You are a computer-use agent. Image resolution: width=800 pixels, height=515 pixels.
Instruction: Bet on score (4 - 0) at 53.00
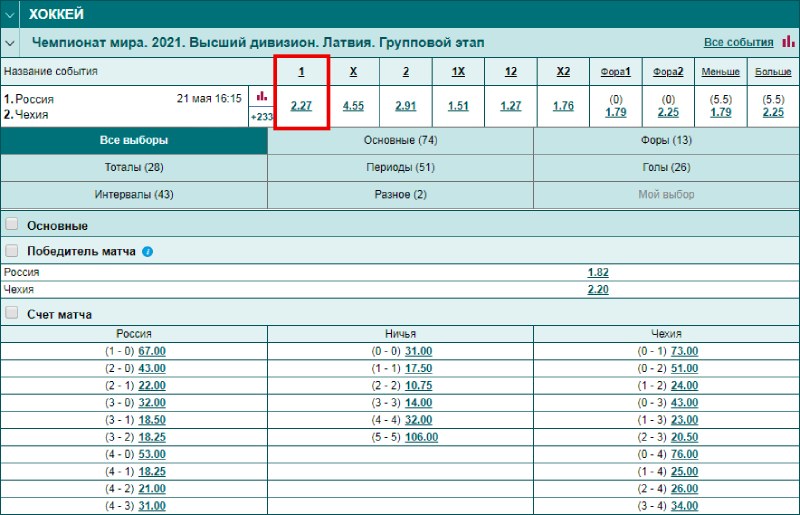pos(152,454)
